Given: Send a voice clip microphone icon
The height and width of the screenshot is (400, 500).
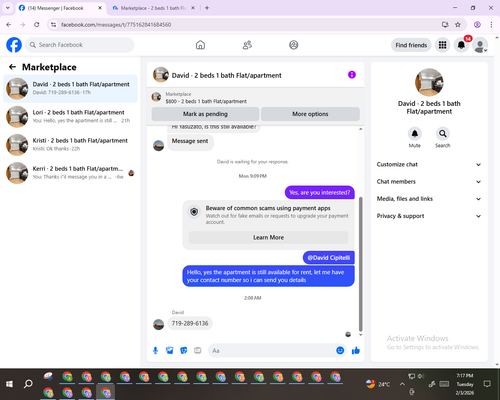Looking at the screenshot, I should pos(155,350).
